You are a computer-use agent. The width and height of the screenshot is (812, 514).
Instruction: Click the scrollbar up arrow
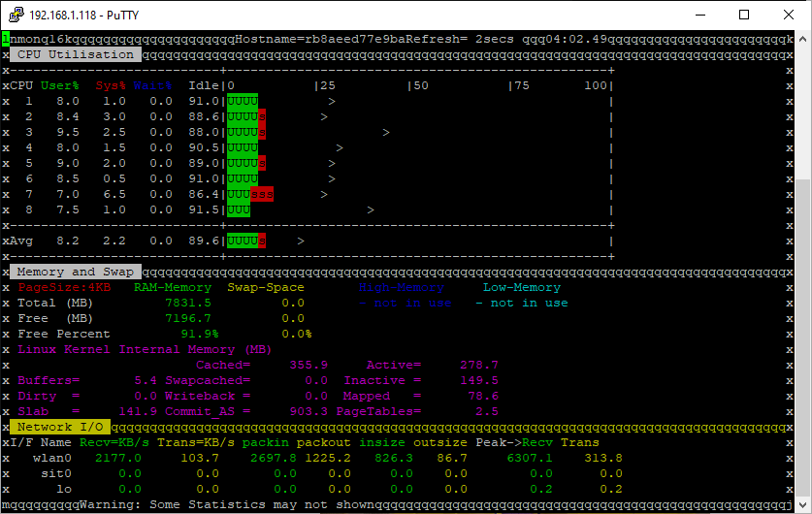click(802, 39)
